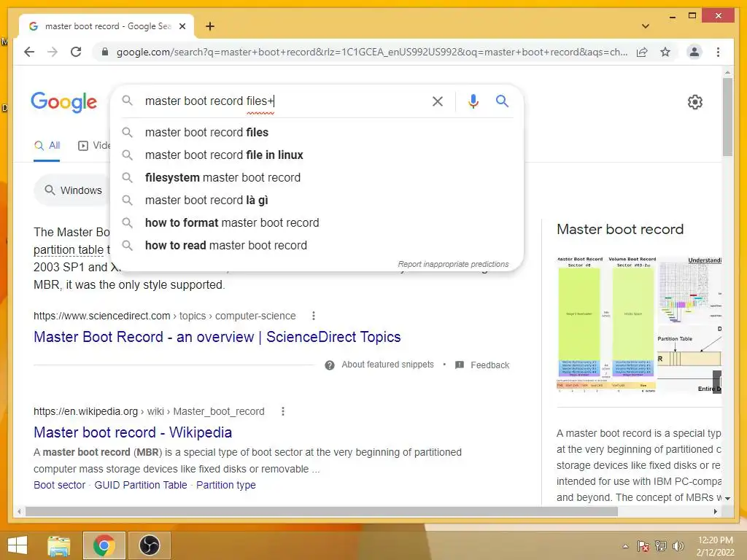Viewport: 747px width, 560px height.
Task: Open the 'Partition type' sitelink
Action: (x=226, y=485)
